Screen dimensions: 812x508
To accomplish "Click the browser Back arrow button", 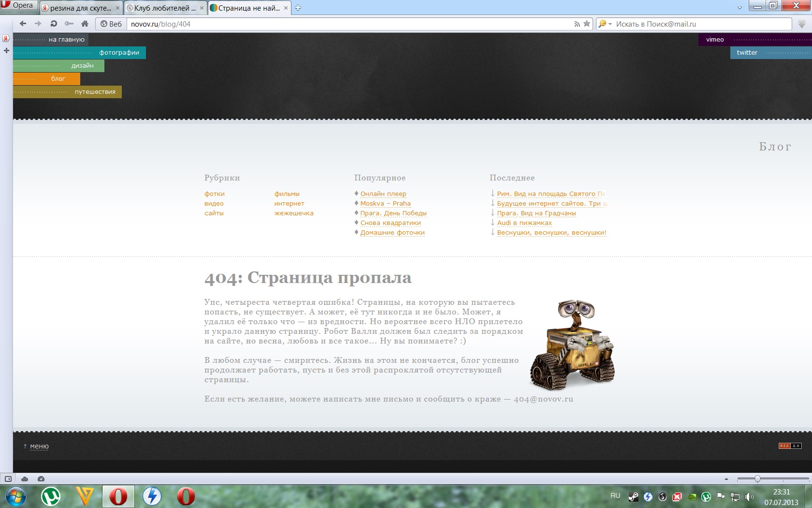I will coord(23,24).
